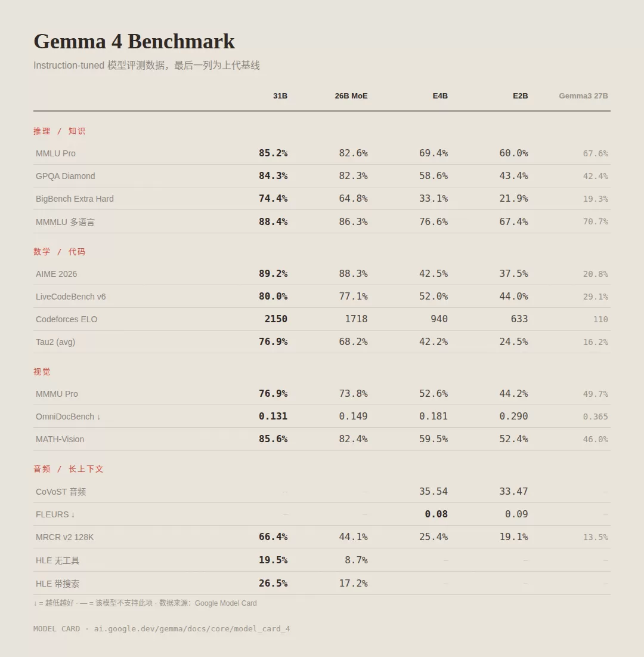This screenshot has height=657, width=644.
Task: Click the "推理 / 知识" section heading
Action: pyautogui.click(x=59, y=131)
